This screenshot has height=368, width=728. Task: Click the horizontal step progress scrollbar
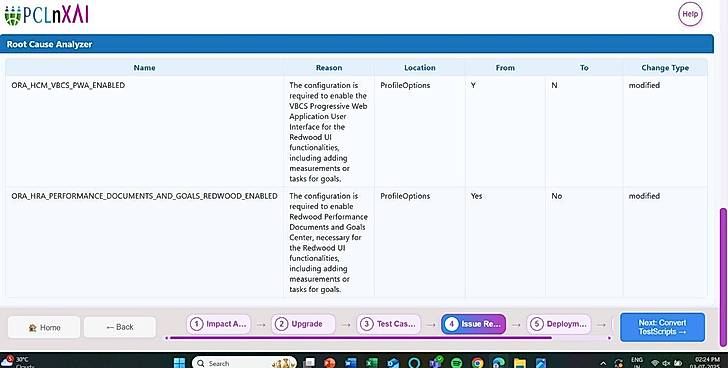click(361, 338)
